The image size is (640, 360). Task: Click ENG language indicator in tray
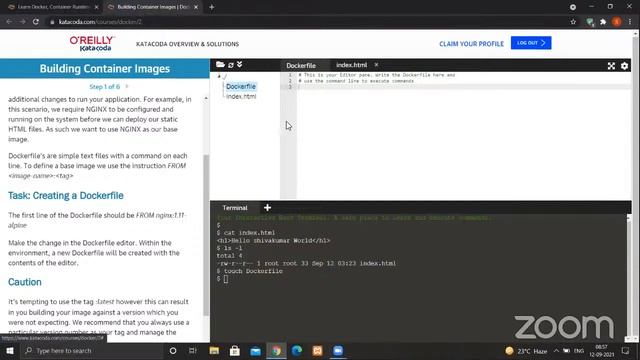pyautogui.click(x=579, y=351)
